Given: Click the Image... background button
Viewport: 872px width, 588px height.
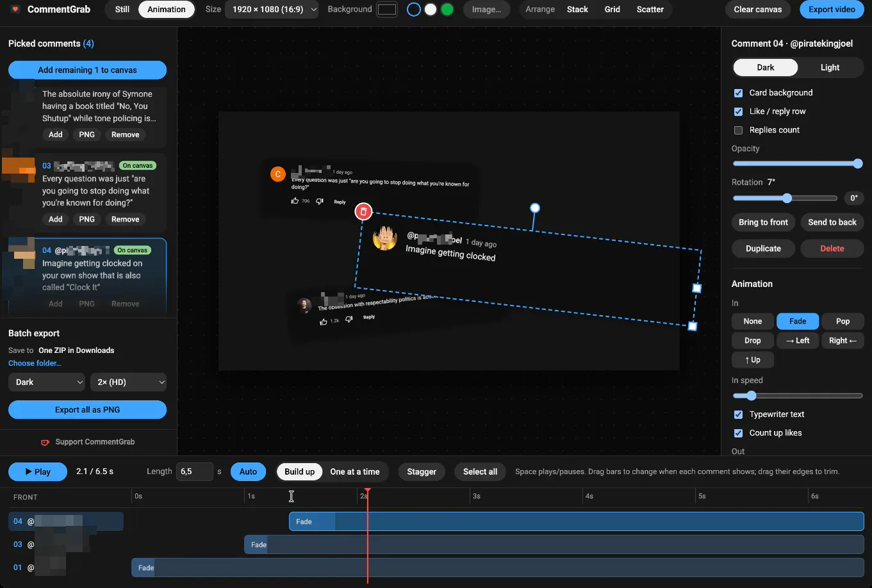Looking at the screenshot, I should 486,10.
